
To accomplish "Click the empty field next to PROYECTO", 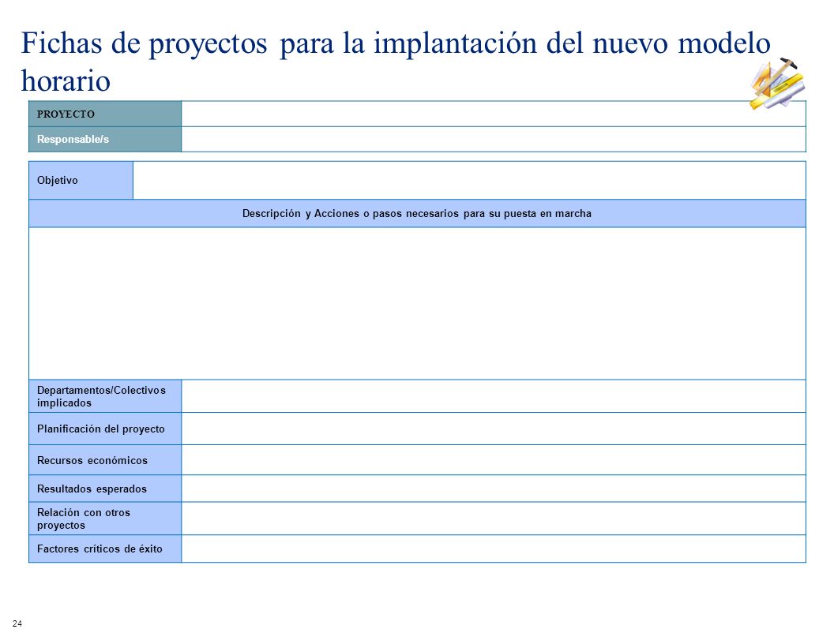I will pos(494,114).
